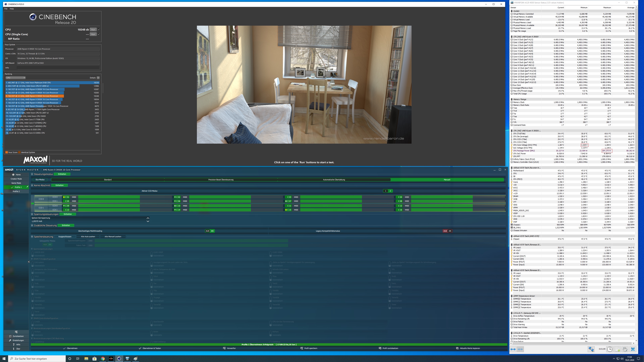Viewport: 644px width, 362px height.
Task: Open Task View in the Windows taskbar
Action: click(78, 358)
